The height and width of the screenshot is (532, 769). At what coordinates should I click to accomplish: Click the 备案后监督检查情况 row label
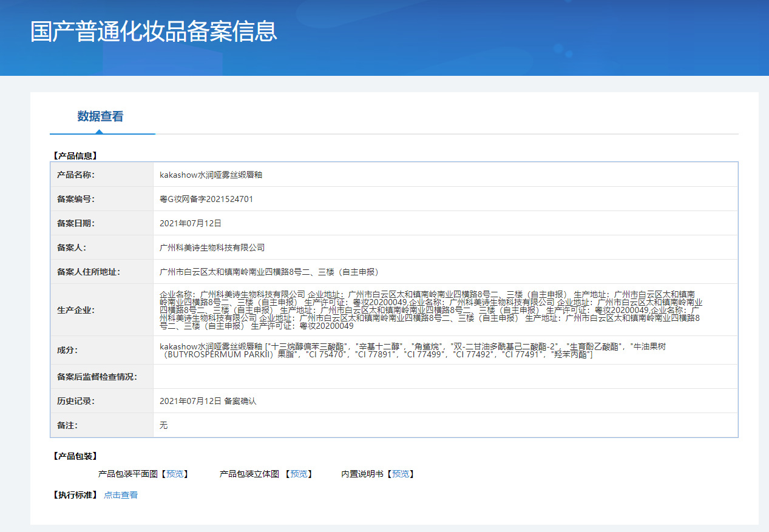[x=97, y=377]
